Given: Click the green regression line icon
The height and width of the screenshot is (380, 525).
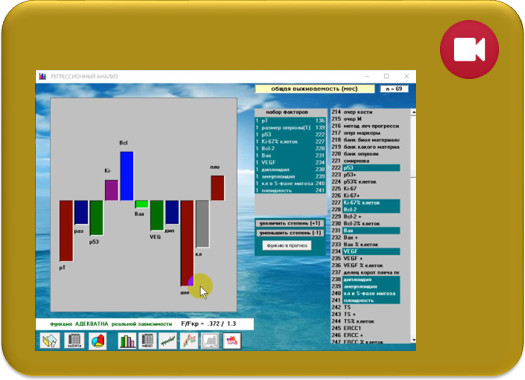Looking at the screenshot, I should [x=168, y=341].
